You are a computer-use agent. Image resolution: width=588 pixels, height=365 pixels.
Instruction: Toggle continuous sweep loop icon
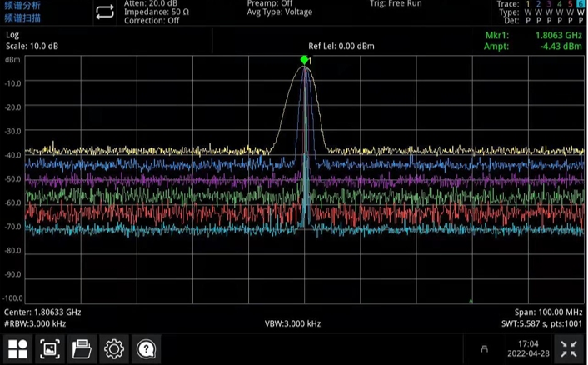pos(104,12)
